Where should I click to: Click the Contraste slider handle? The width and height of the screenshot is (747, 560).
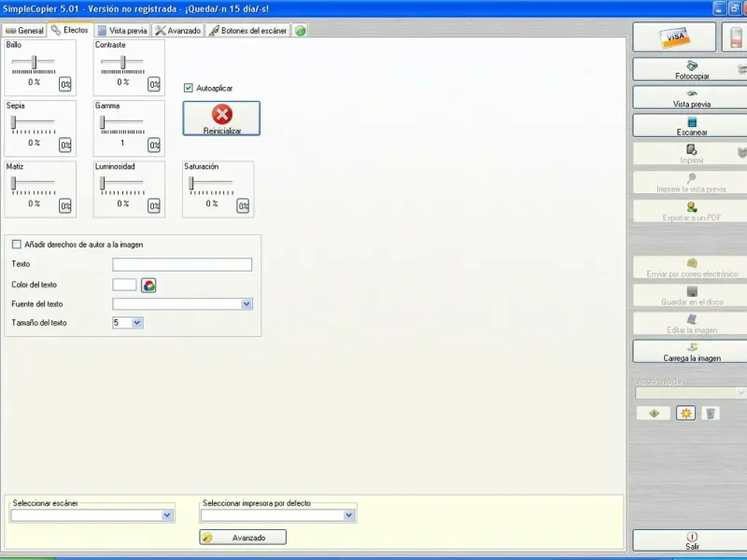click(x=123, y=62)
